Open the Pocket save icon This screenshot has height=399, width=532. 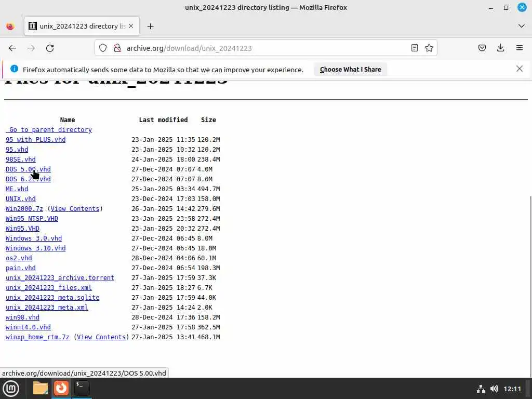click(482, 48)
